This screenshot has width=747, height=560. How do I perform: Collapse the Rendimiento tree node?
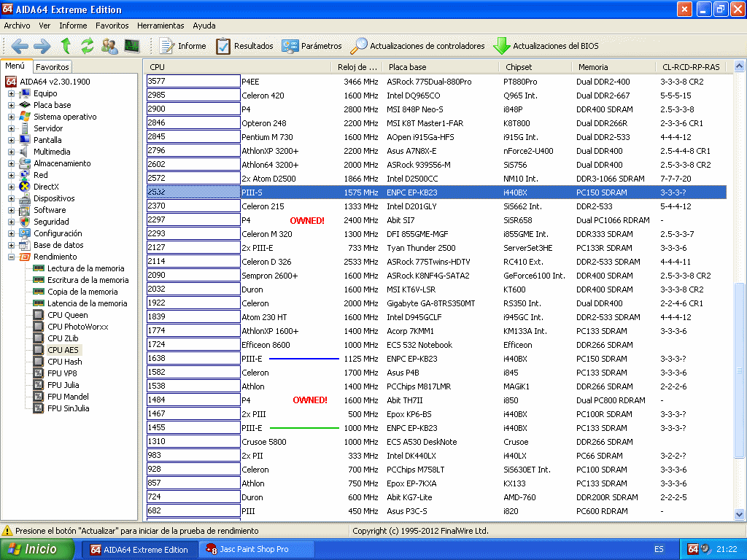[x=11, y=257]
